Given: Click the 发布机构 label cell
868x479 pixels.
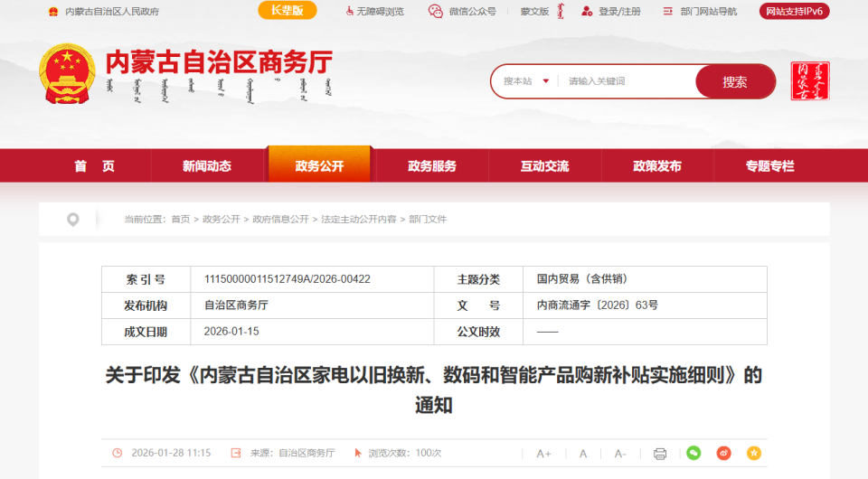Looking at the screenshot, I should [146, 305].
